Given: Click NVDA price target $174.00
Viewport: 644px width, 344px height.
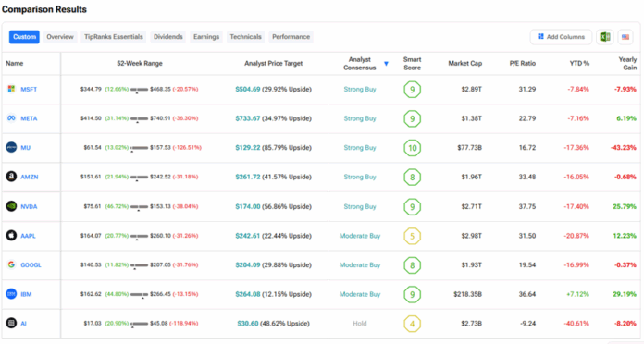Looking at the screenshot, I should tap(248, 206).
